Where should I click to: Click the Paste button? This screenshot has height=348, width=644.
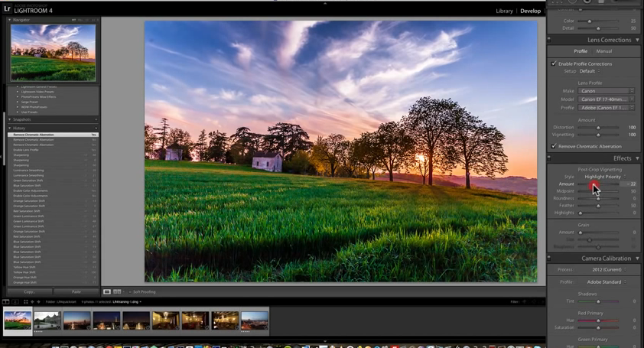(x=76, y=291)
